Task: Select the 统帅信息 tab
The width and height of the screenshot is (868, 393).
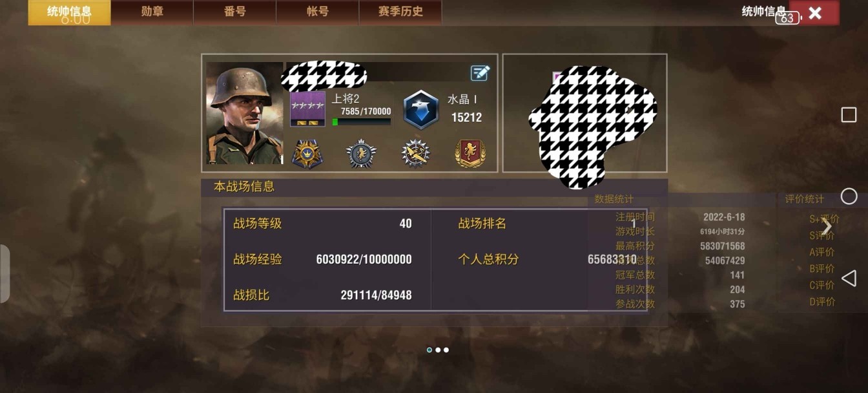Action: [x=69, y=12]
